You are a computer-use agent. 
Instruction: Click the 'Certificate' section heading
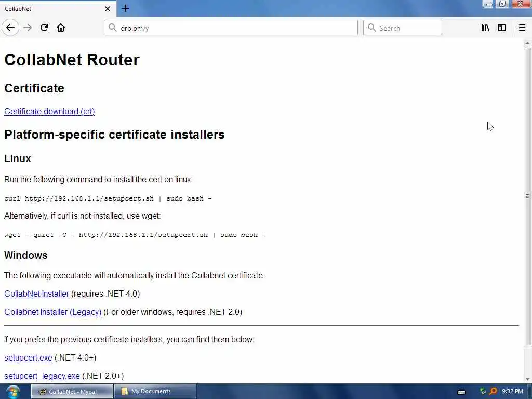(x=34, y=88)
